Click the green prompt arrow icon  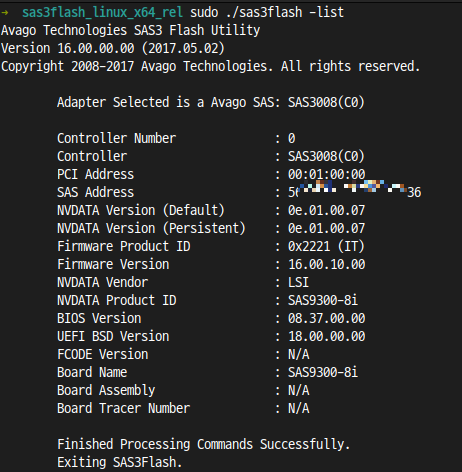pos(5,13)
